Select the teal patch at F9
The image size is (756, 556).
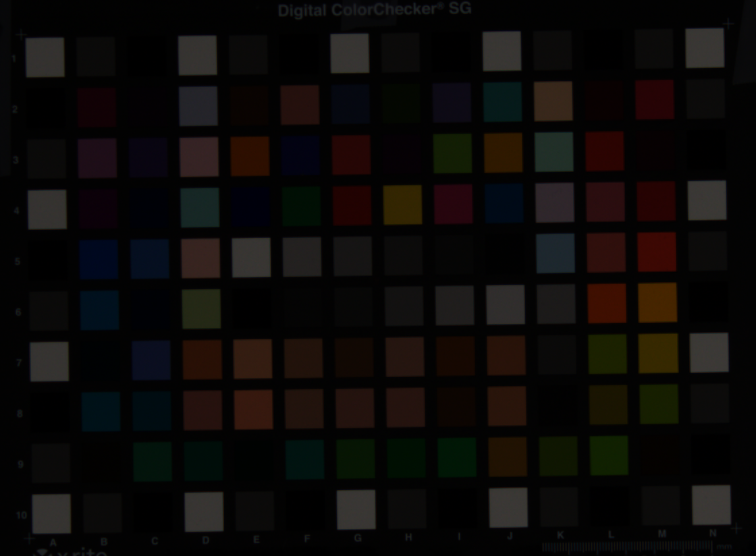[304, 460]
